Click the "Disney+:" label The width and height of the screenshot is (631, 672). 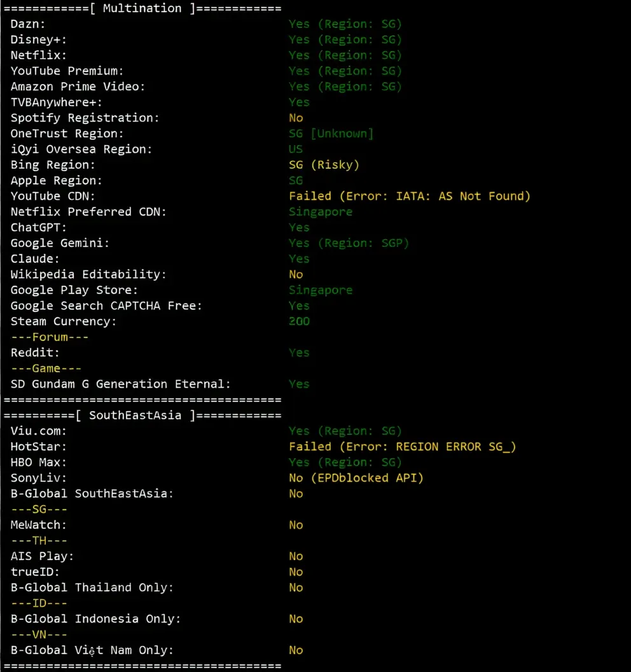point(39,40)
